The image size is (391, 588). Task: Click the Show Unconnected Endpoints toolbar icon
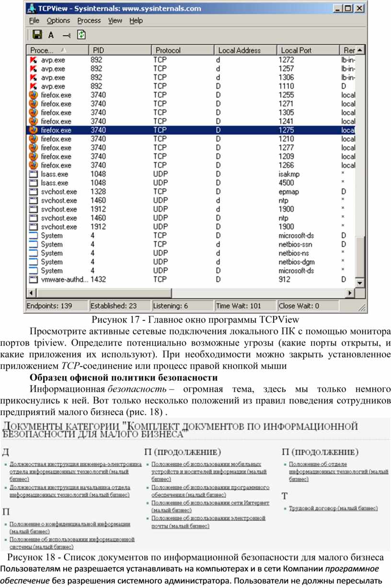pyautogui.click(x=67, y=35)
